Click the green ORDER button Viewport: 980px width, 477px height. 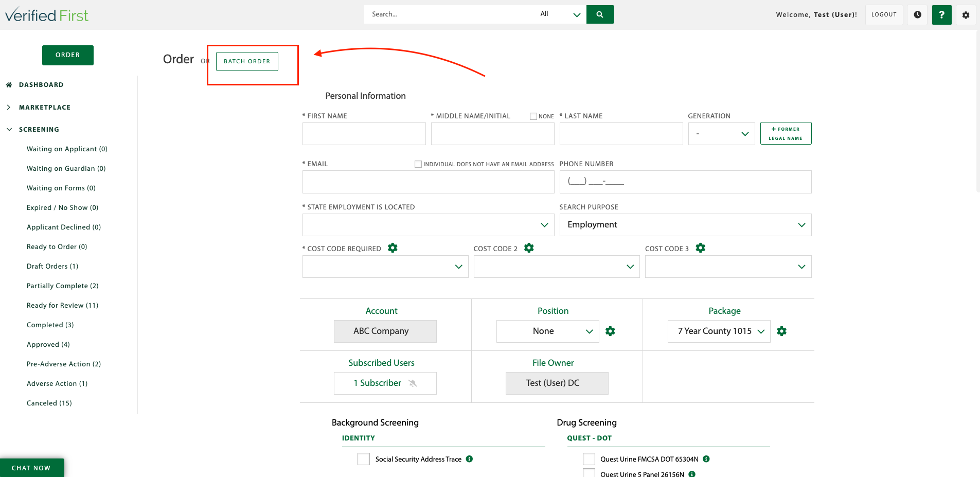coord(68,55)
